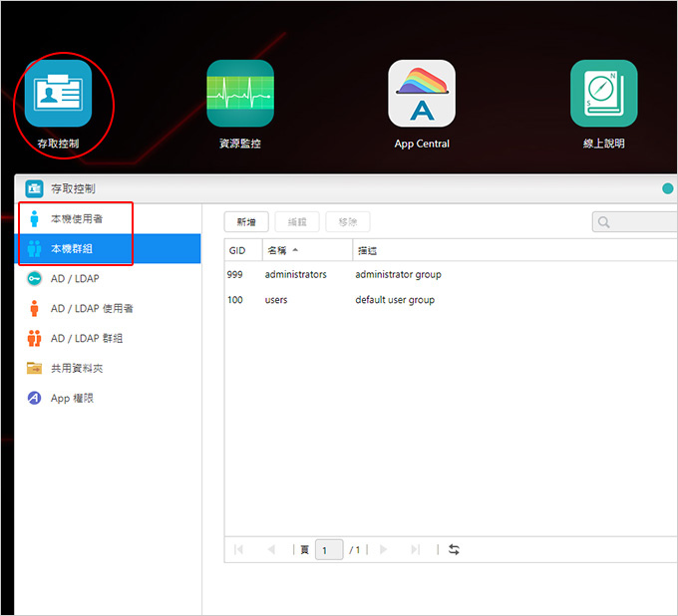Open AD / LDAP 群組 sidebar item

(108, 338)
